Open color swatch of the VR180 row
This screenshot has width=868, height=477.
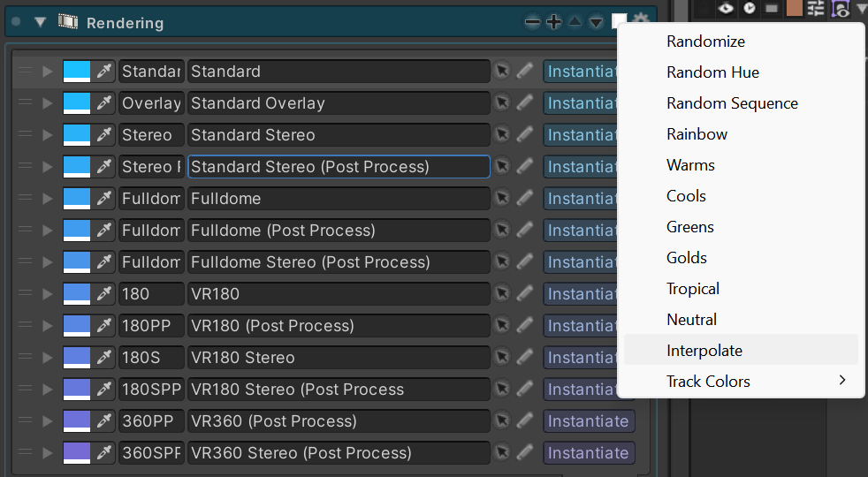click(x=76, y=294)
